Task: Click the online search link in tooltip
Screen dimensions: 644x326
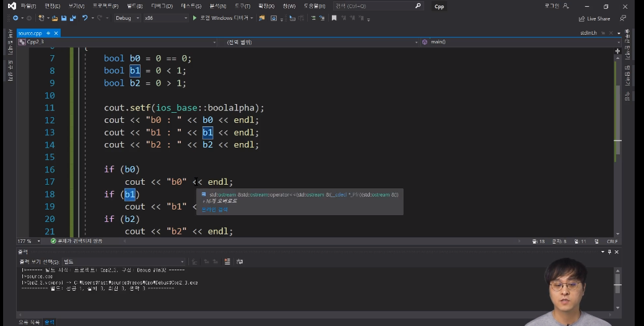Action: (x=214, y=209)
